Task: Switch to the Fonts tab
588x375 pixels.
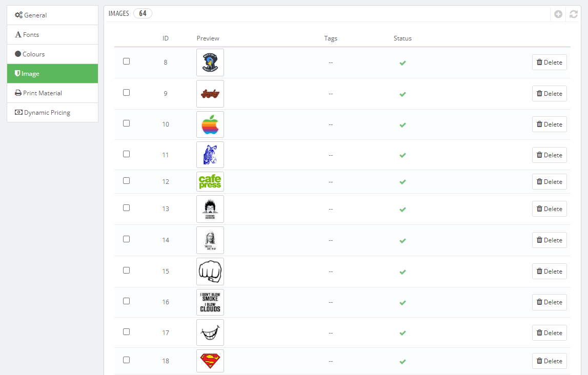Action: [52, 35]
